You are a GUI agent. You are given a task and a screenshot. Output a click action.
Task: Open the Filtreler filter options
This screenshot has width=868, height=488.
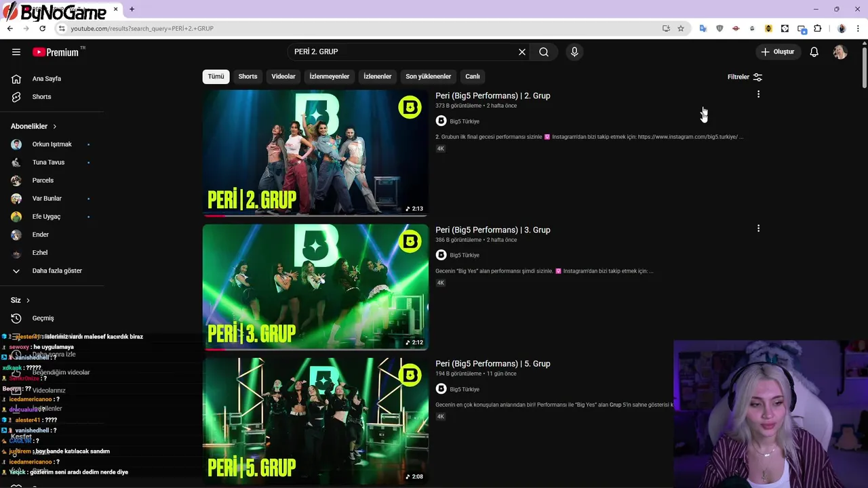tap(745, 77)
